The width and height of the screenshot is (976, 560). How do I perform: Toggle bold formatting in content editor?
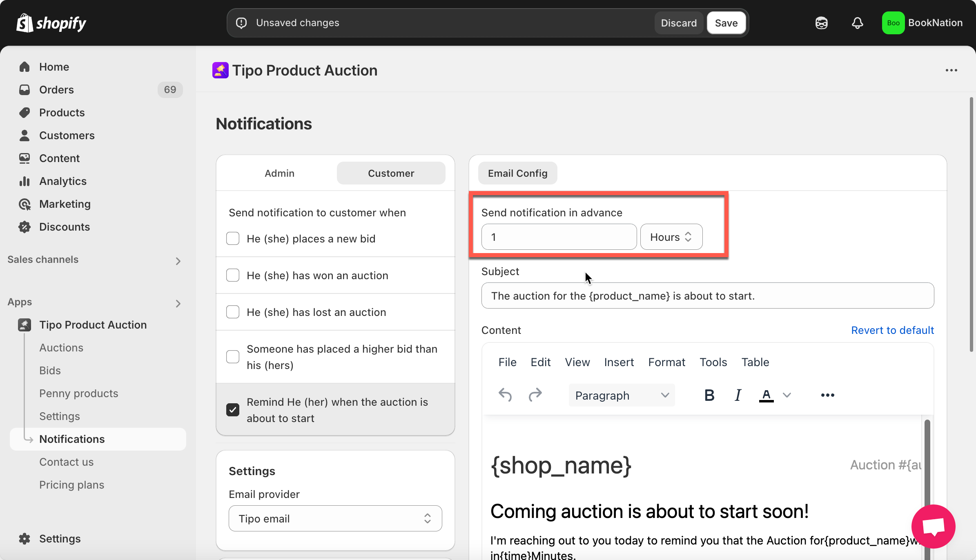(x=709, y=395)
